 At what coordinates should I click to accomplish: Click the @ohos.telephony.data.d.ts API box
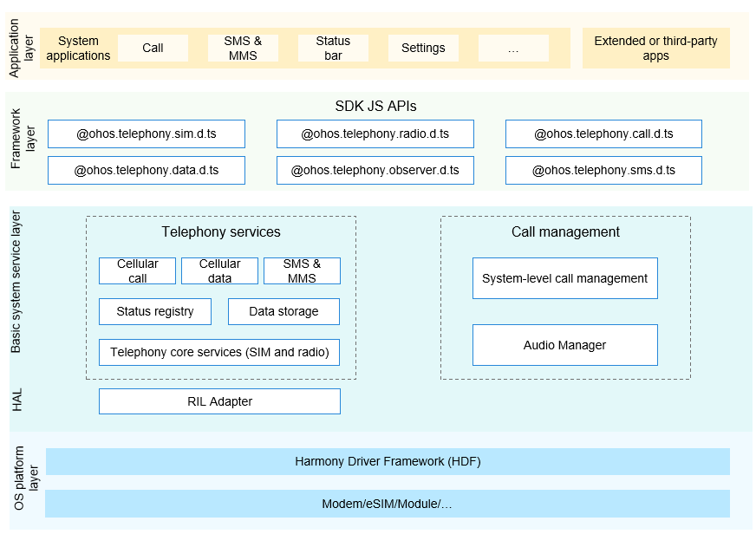coord(147,171)
